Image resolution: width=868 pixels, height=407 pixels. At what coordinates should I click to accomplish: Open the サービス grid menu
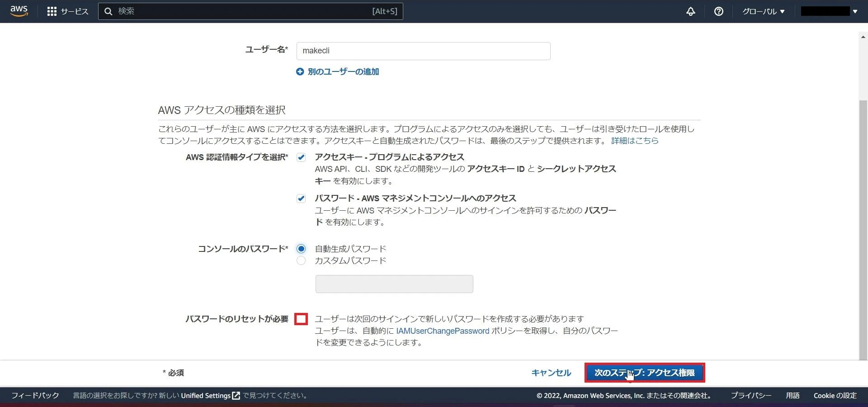pyautogui.click(x=68, y=11)
